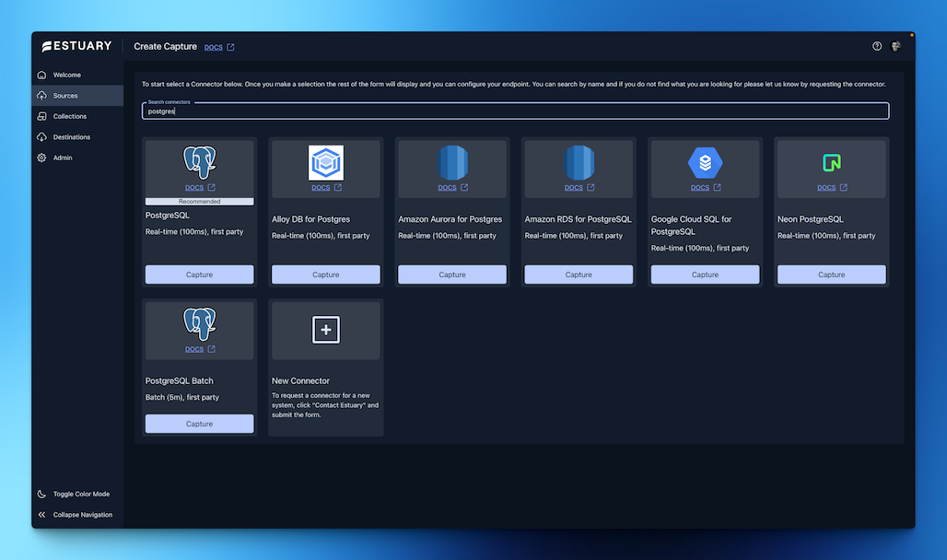Capture with Alloy DB for Postgres
The height and width of the screenshot is (560, 947).
point(326,274)
